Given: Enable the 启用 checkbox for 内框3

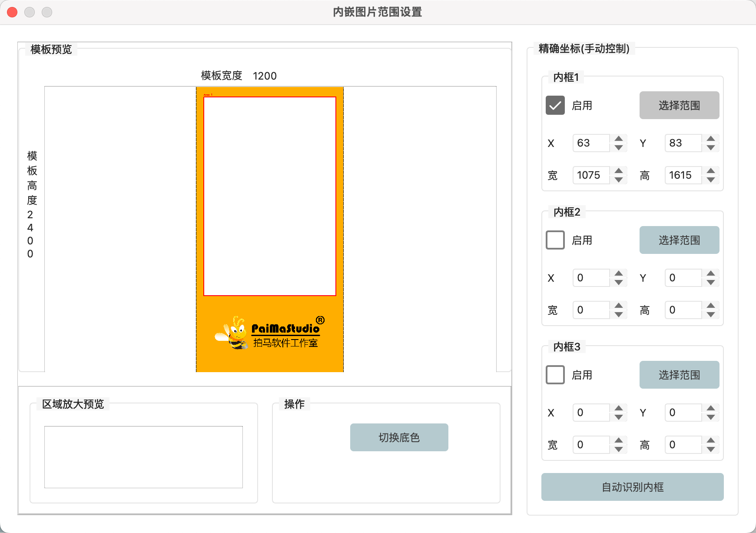Looking at the screenshot, I should click(555, 375).
